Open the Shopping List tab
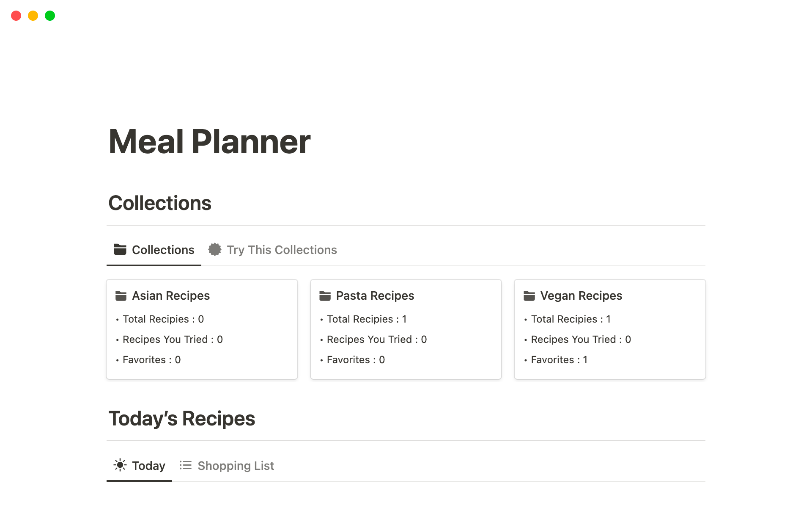 236,466
